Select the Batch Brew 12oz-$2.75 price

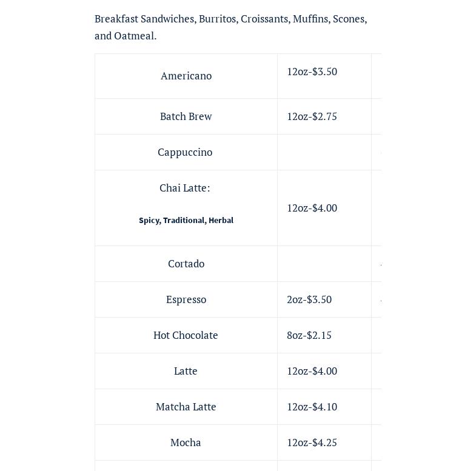pos(312,116)
